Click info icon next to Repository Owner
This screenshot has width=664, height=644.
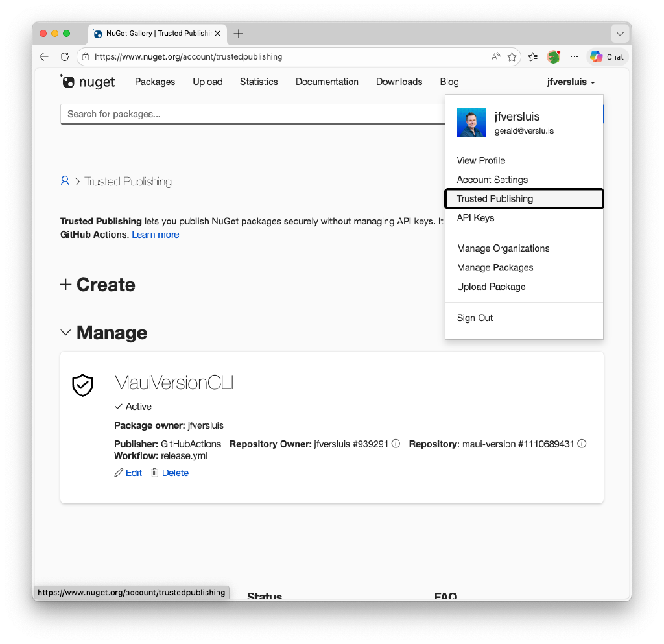[396, 444]
